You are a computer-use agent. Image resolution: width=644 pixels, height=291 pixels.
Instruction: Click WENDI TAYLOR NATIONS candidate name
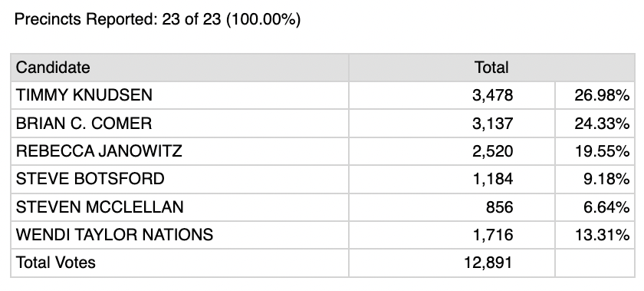[x=114, y=235]
